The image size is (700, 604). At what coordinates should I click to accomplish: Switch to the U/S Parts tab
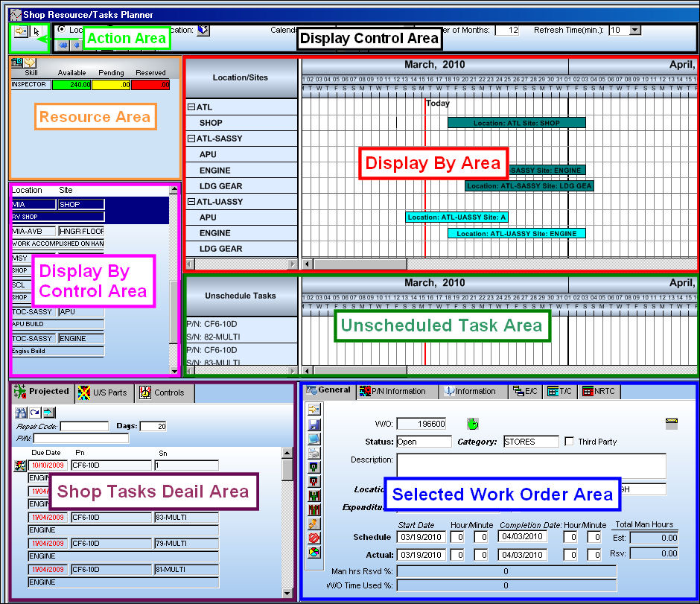coord(104,392)
